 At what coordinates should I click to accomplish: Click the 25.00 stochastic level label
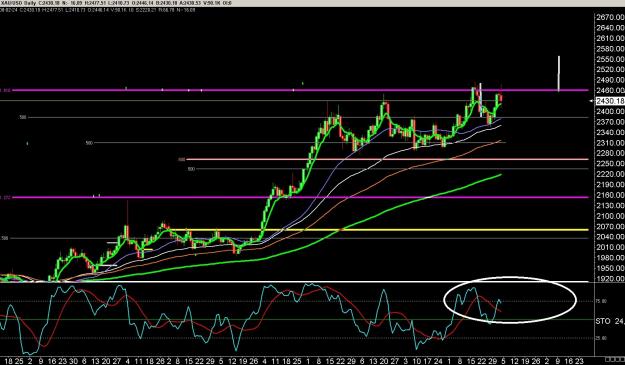601,338
